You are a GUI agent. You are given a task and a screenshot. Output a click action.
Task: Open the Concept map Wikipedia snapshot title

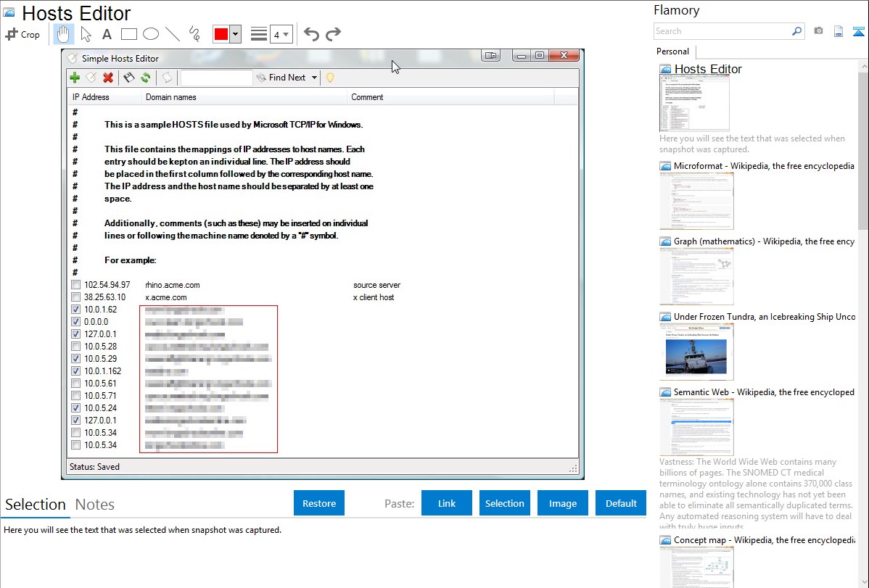[x=764, y=540]
